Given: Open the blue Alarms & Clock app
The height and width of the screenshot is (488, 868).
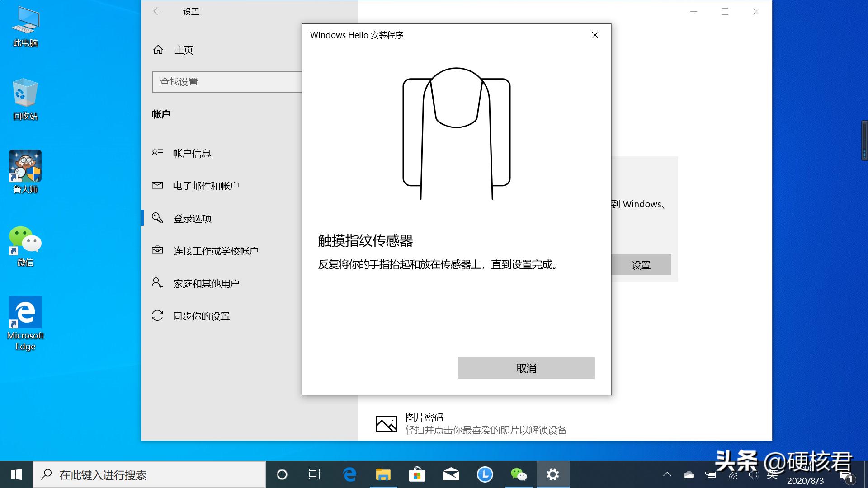Looking at the screenshot, I should tap(485, 474).
